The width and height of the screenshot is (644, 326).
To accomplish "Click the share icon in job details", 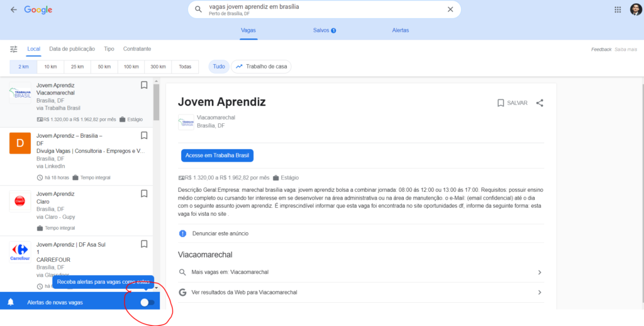I will click(x=540, y=103).
